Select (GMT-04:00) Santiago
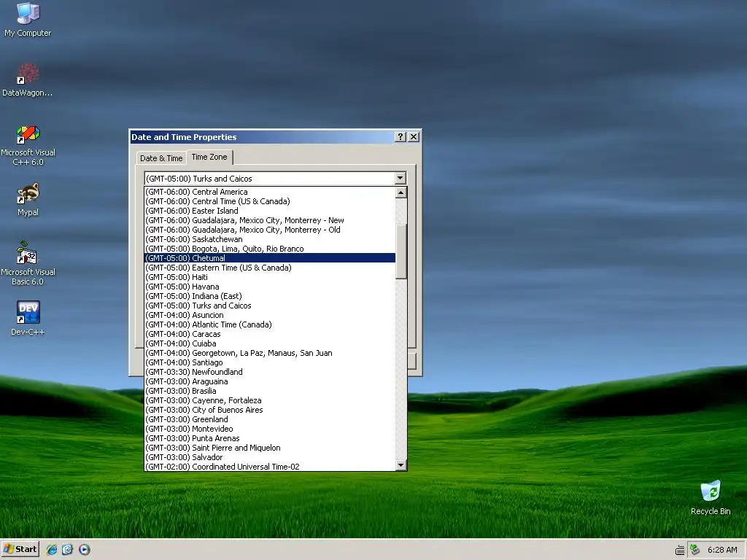747x560 pixels. (270, 362)
